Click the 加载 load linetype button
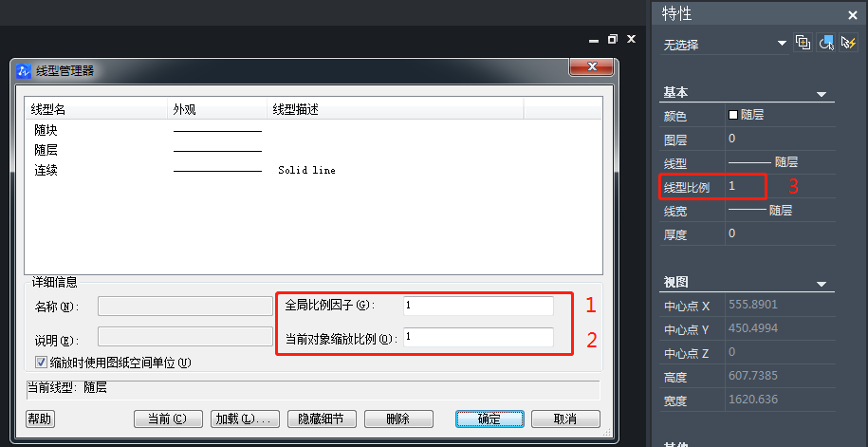868x447 pixels. (244, 419)
